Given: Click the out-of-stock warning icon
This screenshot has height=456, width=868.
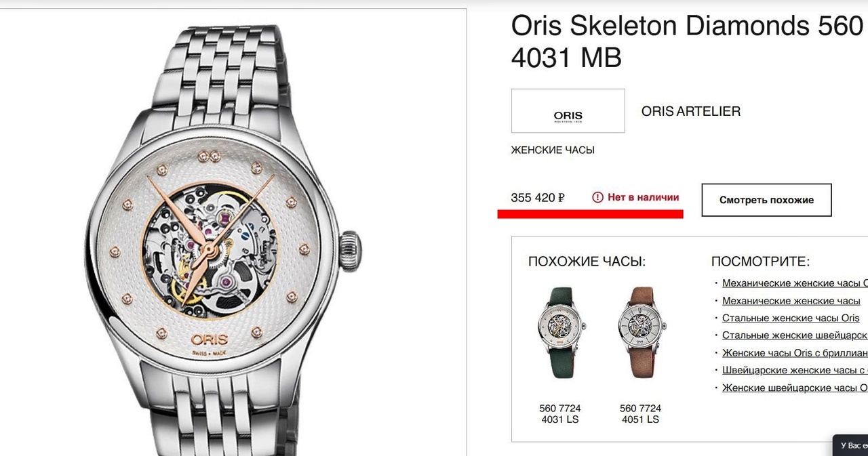Looking at the screenshot, I should pyautogui.click(x=597, y=197).
